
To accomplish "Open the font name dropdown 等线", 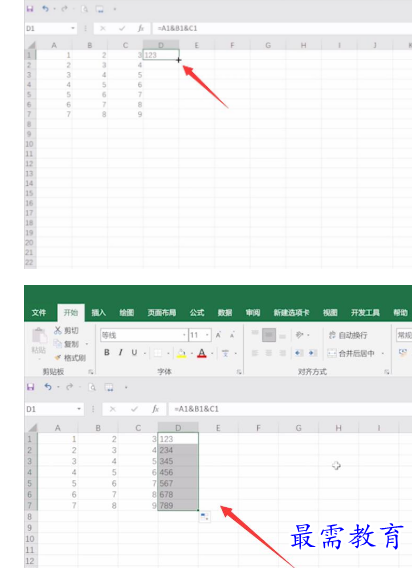I will (x=144, y=335).
